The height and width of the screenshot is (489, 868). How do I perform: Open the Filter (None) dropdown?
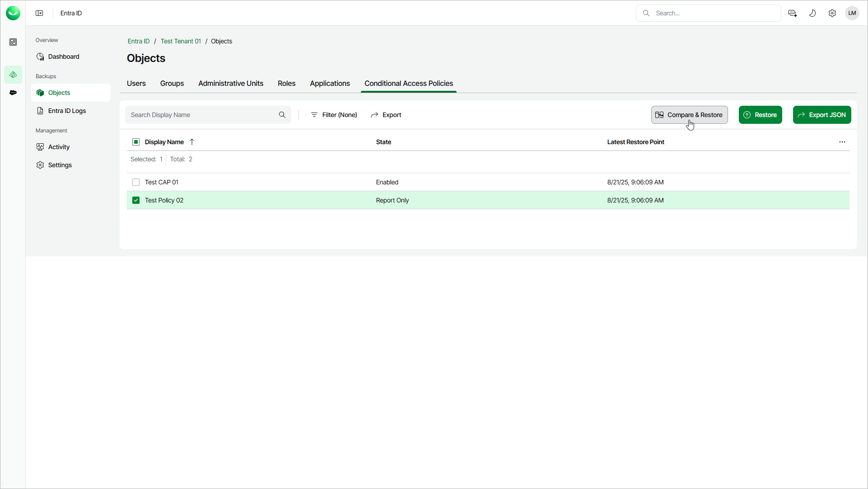334,115
